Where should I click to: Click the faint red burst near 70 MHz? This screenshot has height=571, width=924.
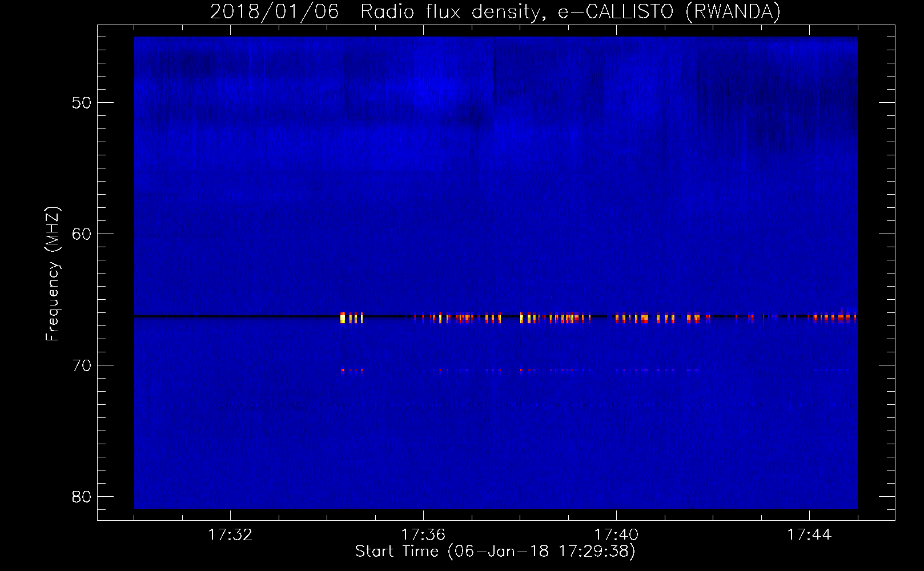(x=343, y=370)
